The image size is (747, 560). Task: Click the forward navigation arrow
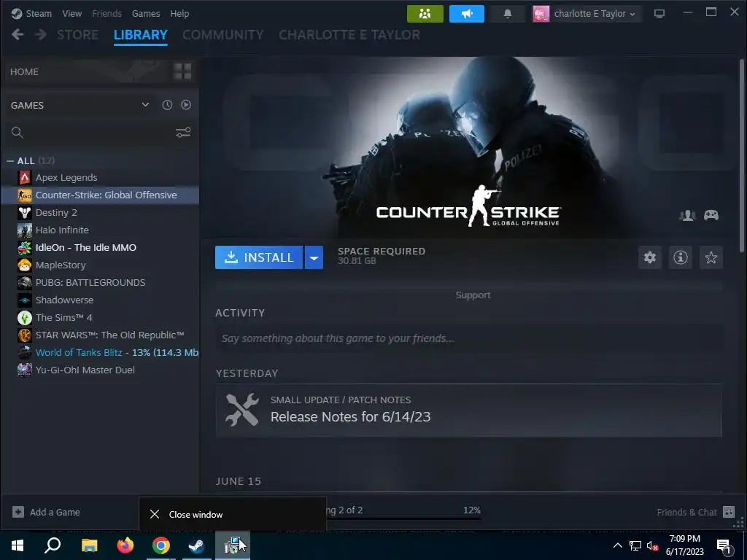(x=41, y=34)
